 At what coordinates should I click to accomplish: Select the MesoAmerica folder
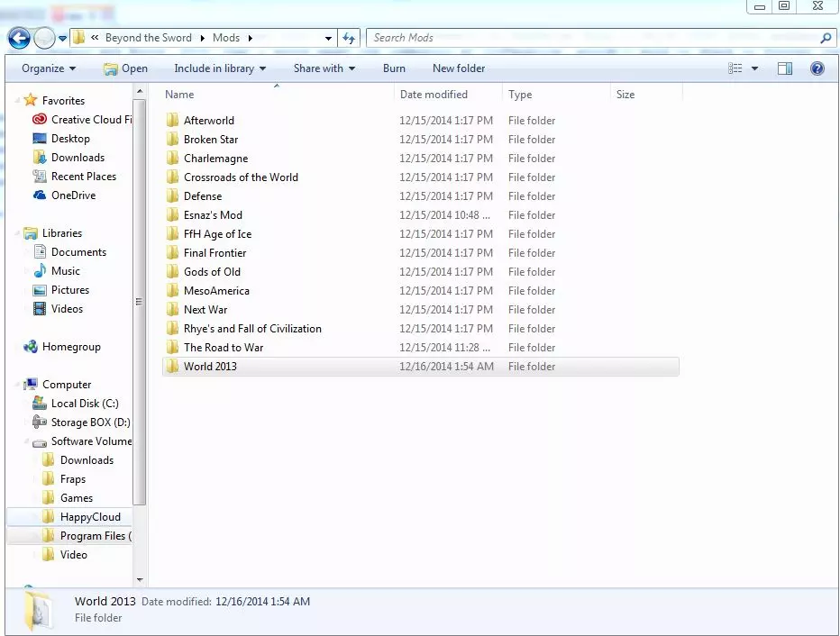click(216, 291)
